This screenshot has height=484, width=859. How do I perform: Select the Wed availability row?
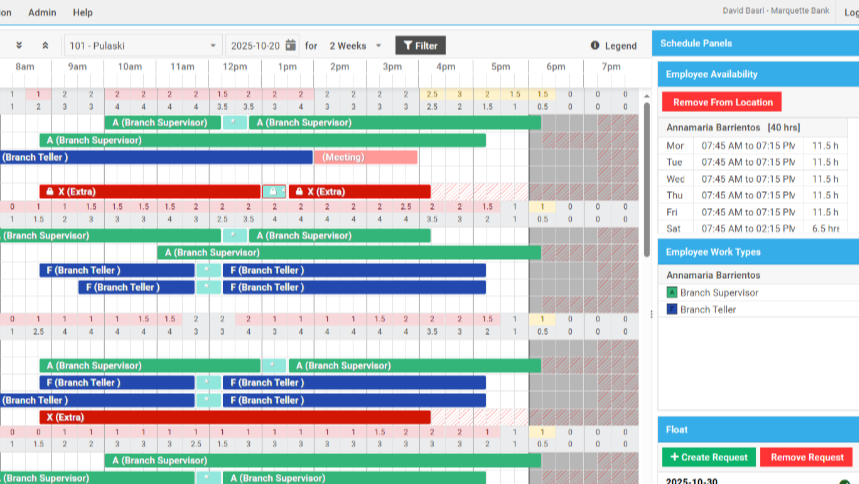click(753, 179)
